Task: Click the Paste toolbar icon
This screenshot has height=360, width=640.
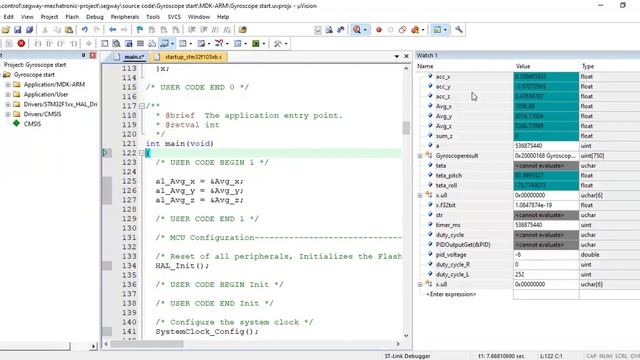Action: tap(69, 30)
